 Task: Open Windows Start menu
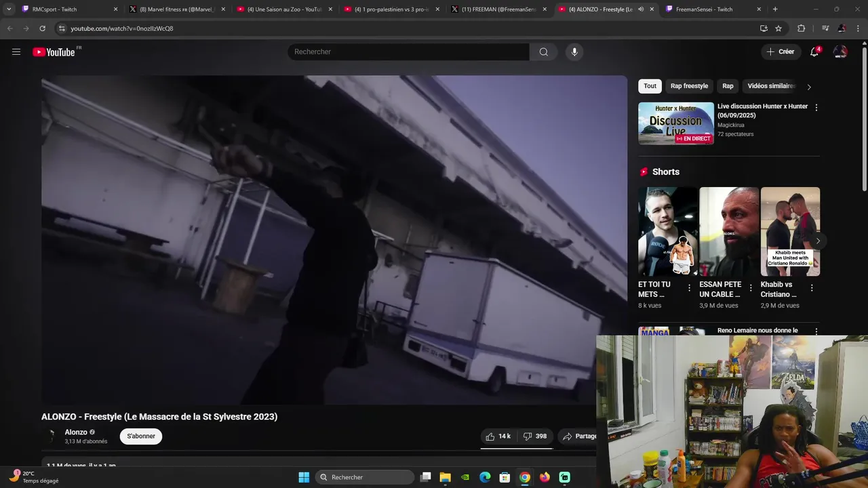pyautogui.click(x=304, y=477)
